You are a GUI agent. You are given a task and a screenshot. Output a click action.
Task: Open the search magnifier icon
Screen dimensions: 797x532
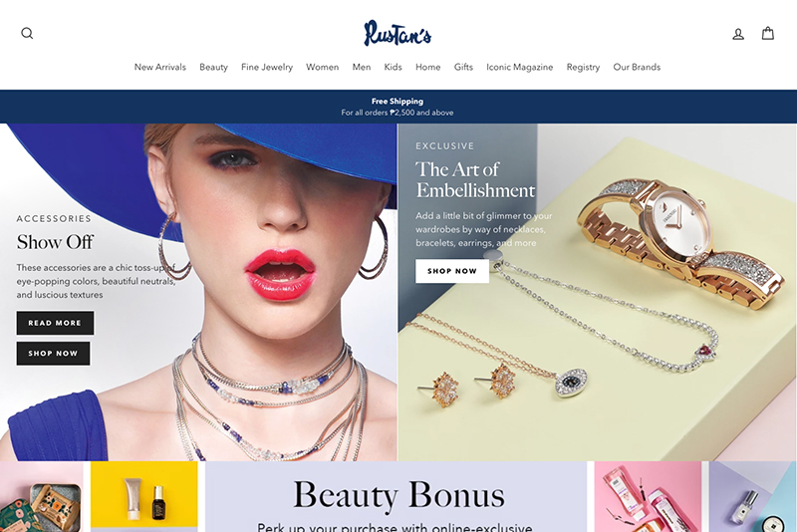[27, 34]
